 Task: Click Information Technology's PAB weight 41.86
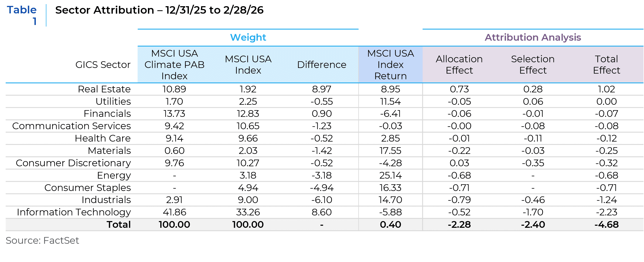174,212
